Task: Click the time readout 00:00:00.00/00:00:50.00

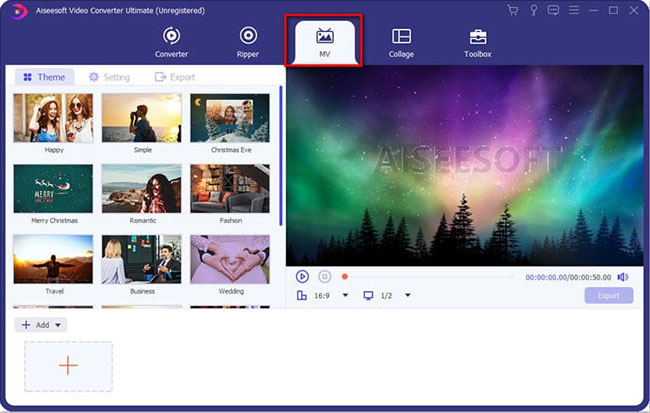Action: point(568,277)
